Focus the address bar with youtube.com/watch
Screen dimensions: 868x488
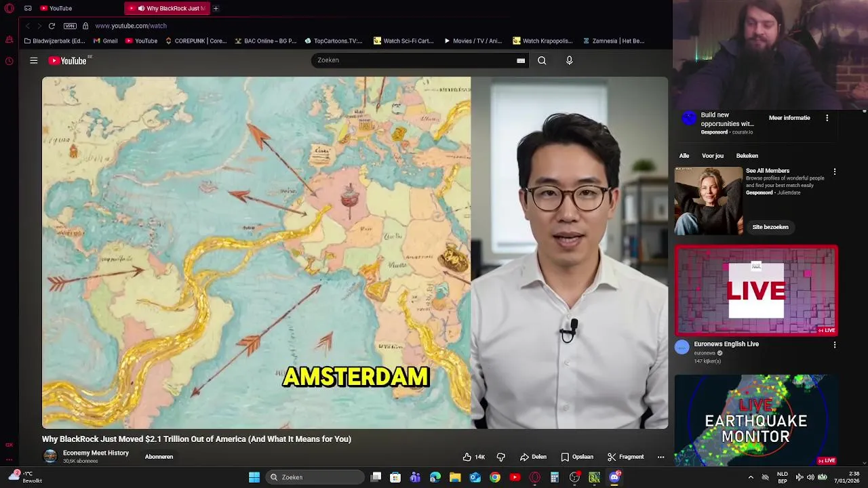tap(131, 26)
